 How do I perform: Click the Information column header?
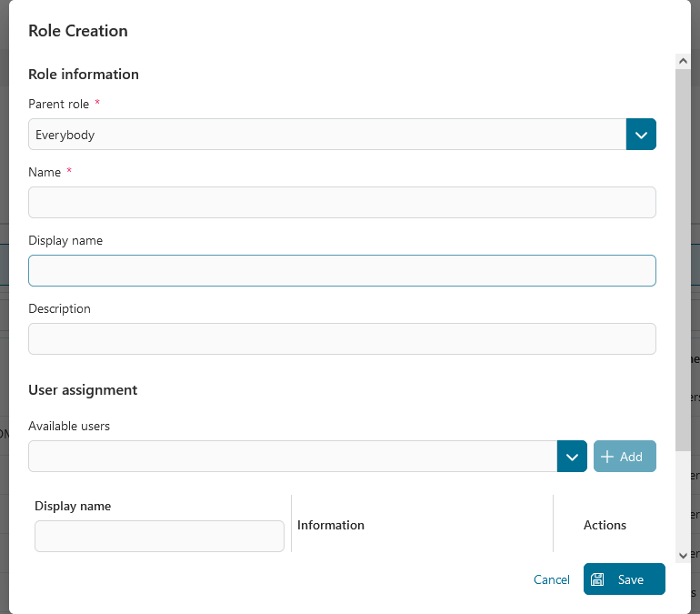click(x=331, y=525)
